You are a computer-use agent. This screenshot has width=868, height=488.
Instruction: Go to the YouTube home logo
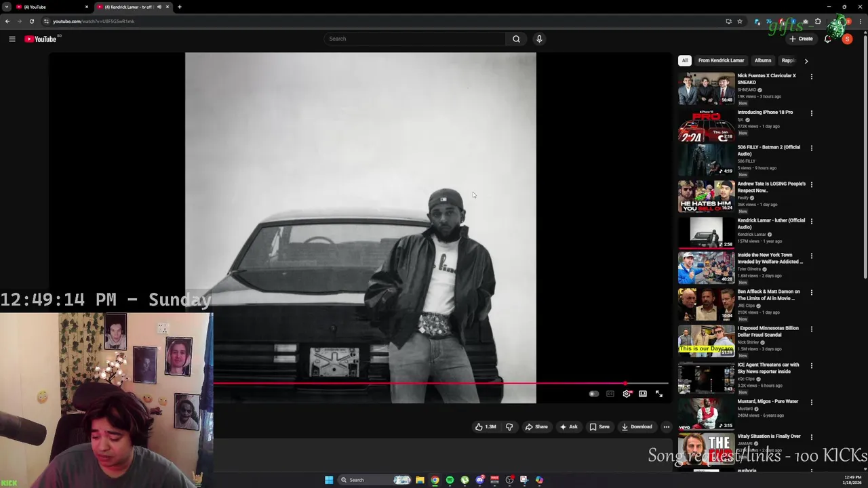click(40, 39)
